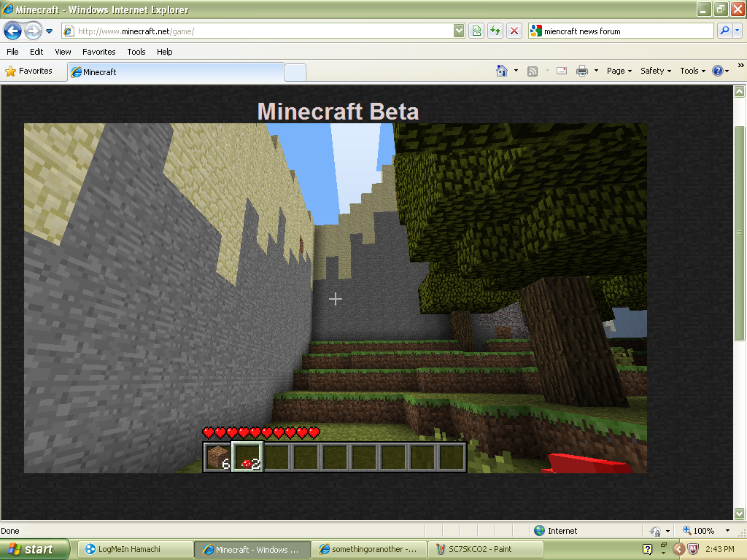Expand the Print options dropdown arrow
The image size is (747, 560).
[596, 71]
